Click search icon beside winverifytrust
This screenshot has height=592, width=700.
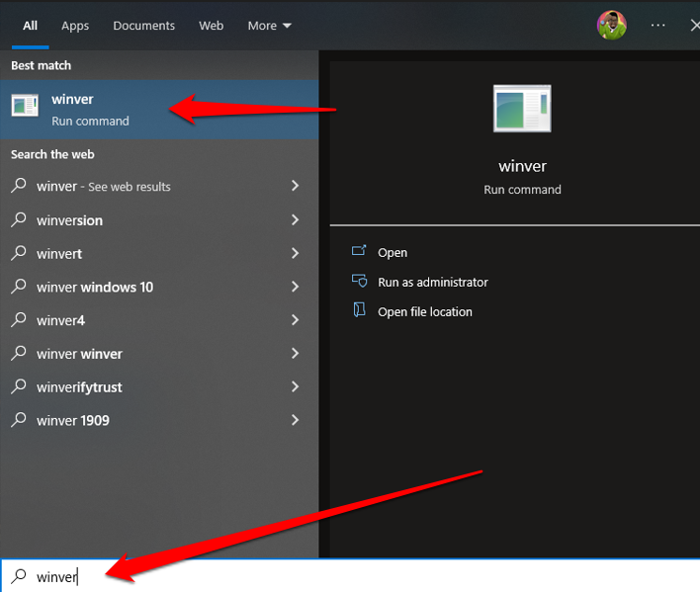pos(19,385)
